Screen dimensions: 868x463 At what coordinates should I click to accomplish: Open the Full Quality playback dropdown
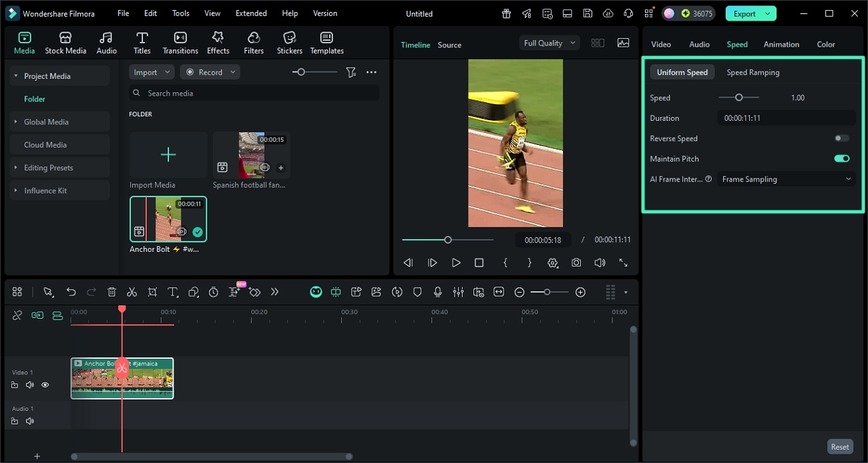(x=549, y=42)
